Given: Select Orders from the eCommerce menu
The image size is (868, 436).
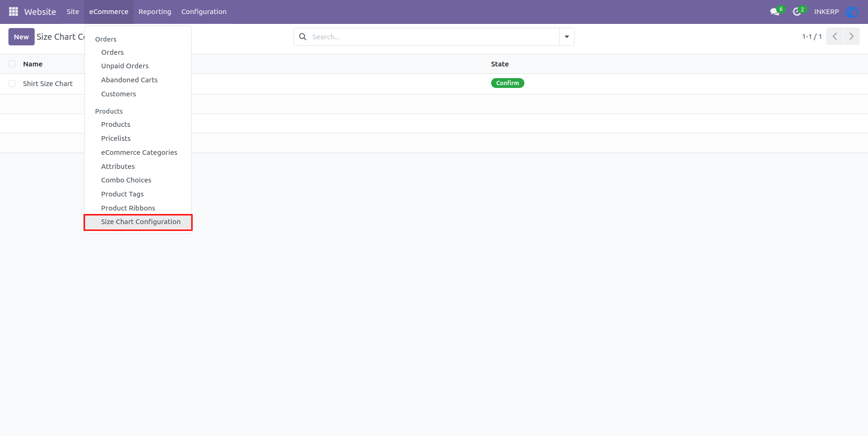Looking at the screenshot, I should (x=112, y=52).
